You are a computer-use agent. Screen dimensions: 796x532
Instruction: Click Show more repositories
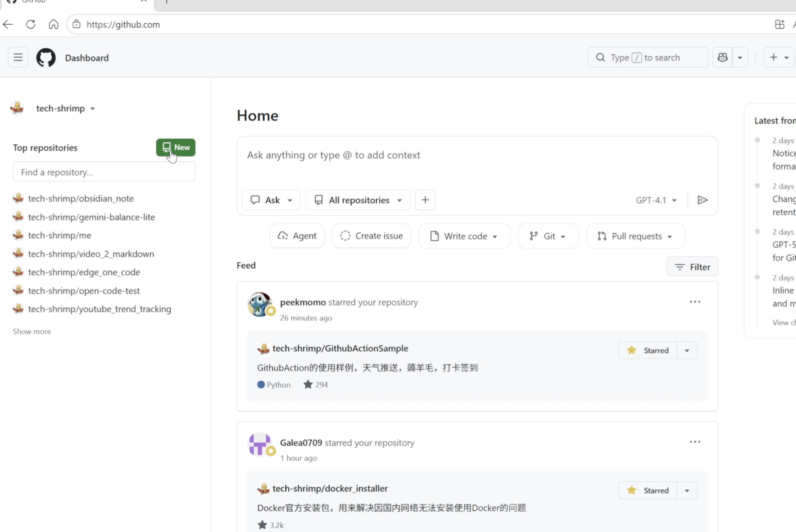coord(32,331)
